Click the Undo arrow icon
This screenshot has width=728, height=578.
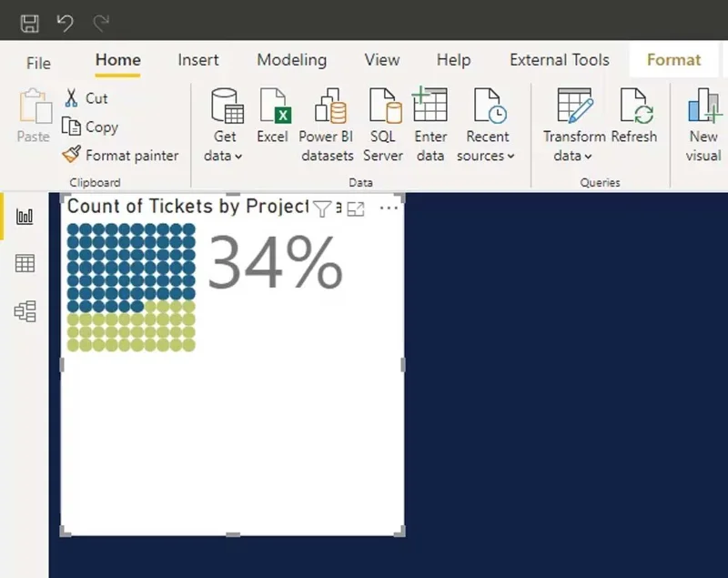[x=65, y=23]
